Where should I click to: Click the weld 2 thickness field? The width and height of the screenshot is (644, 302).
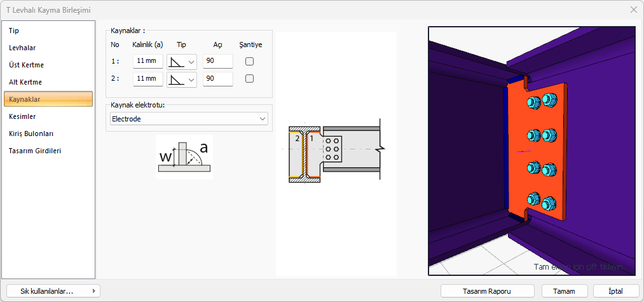tap(147, 79)
